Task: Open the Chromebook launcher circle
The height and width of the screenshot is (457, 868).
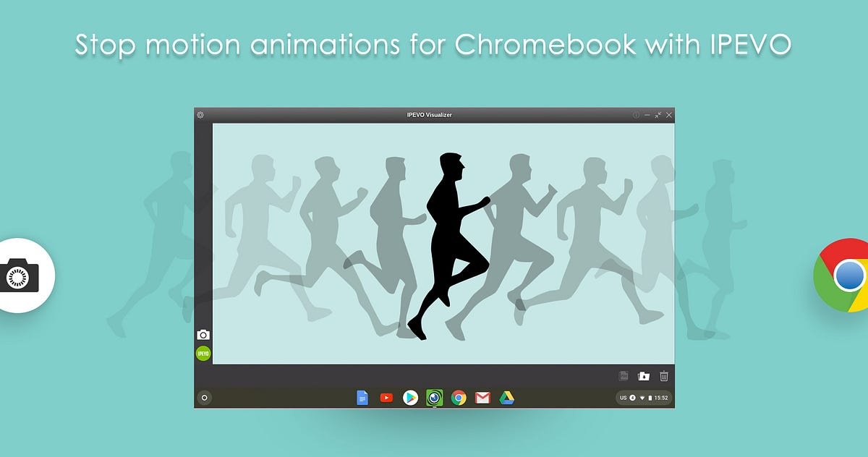Action: pyautogui.click(x=205, y=397)
